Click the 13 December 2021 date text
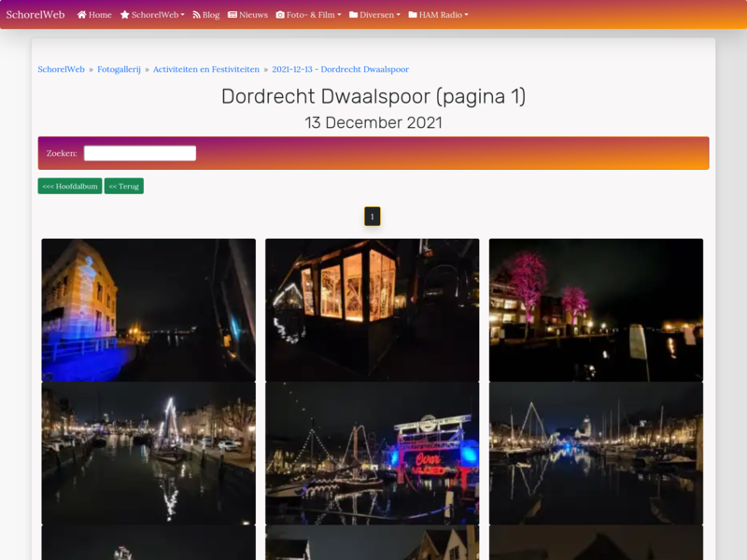This screenshot has height=560, width=747. click(x=373, y=123)
